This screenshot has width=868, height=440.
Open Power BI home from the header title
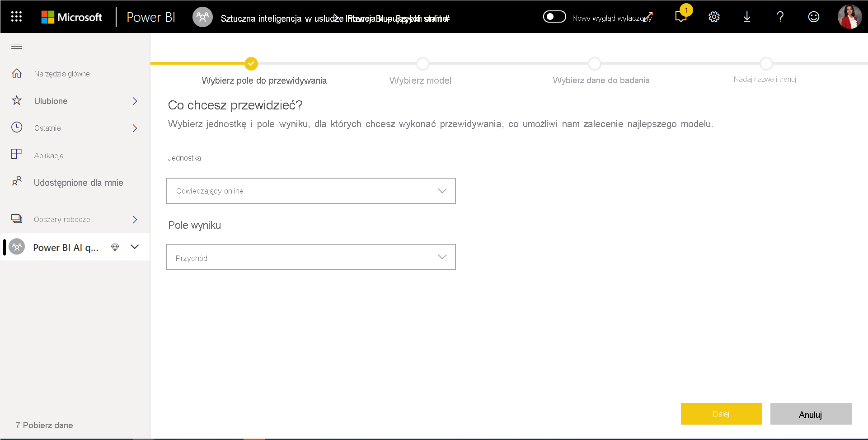click(x=150, y=17)
